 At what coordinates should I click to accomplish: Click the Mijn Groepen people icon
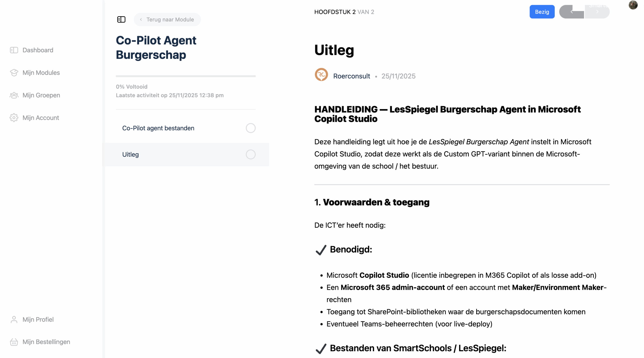pos(14,95)
